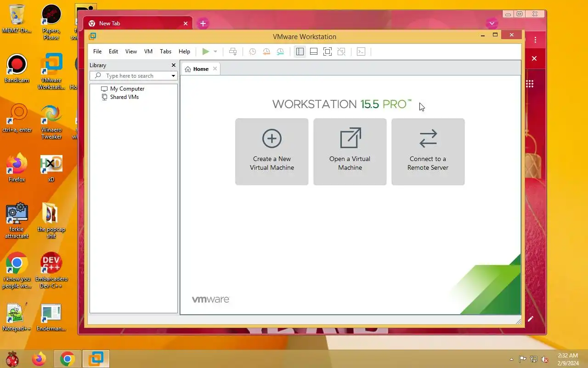Open Firefox desktop shortcut
Image resolution: width=588 pixels, height=368 pixels.
(x=17, y=168)
